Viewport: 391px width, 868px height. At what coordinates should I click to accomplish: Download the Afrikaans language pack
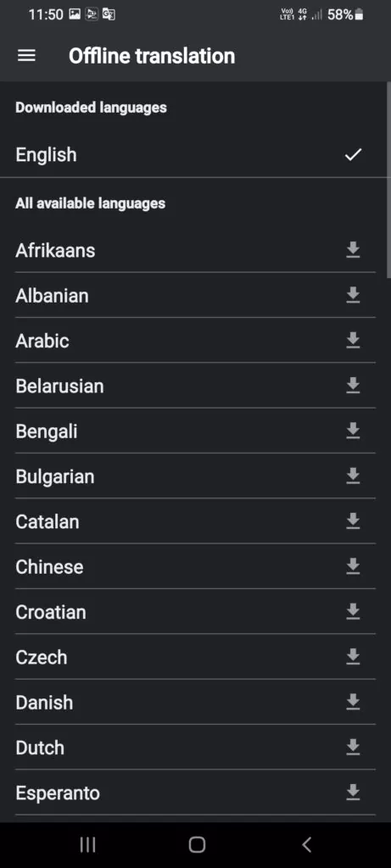(353, 250)
